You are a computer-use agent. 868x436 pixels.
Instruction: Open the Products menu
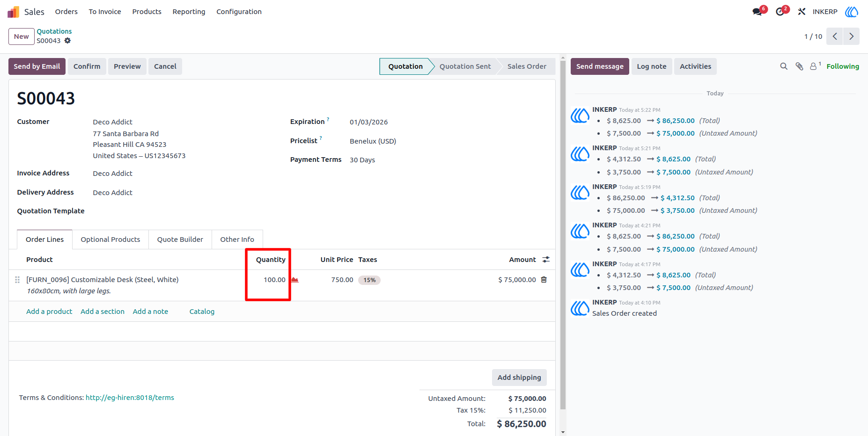tap(147, 12)
